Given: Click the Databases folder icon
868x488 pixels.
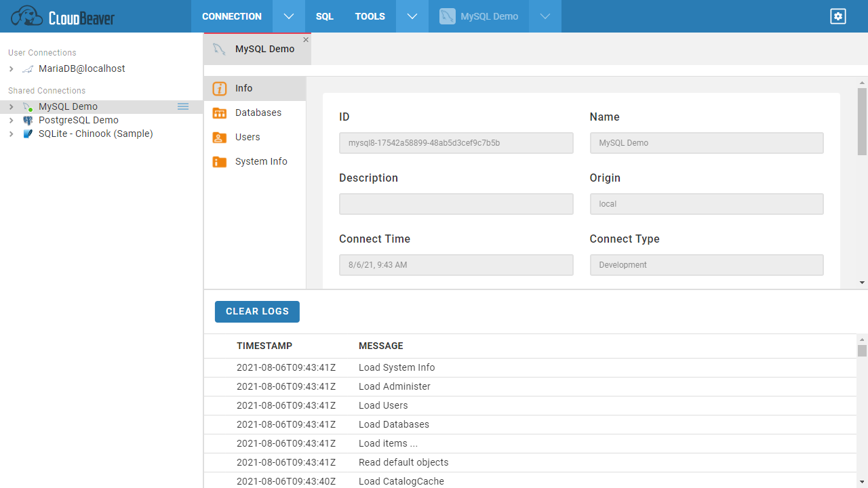Looking at the screenshot, I should [220, 113].
